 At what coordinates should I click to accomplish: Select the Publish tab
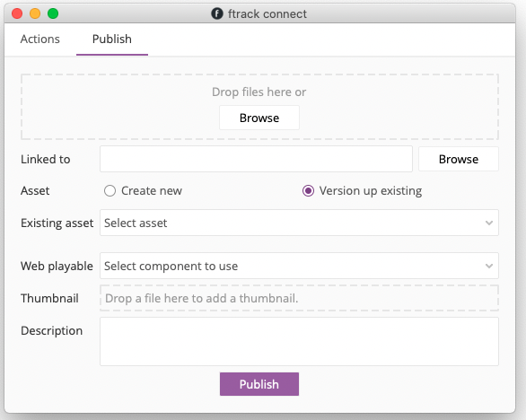[112, 39]
